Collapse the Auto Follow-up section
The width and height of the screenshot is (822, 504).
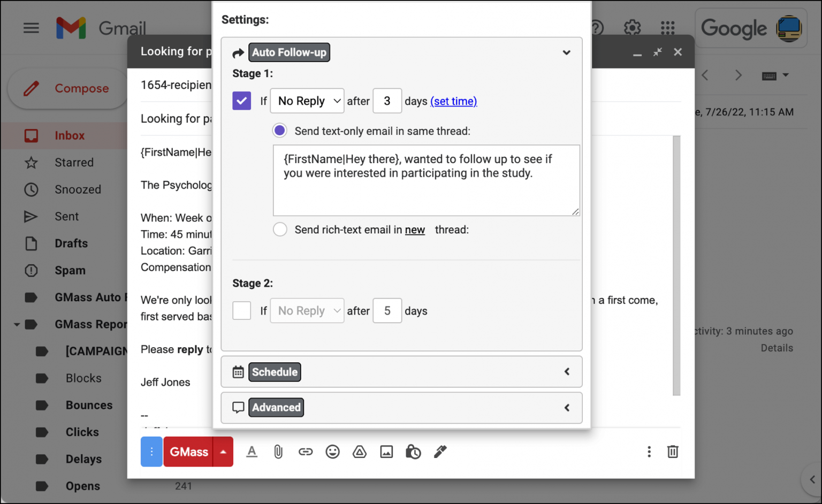[566, 52]
